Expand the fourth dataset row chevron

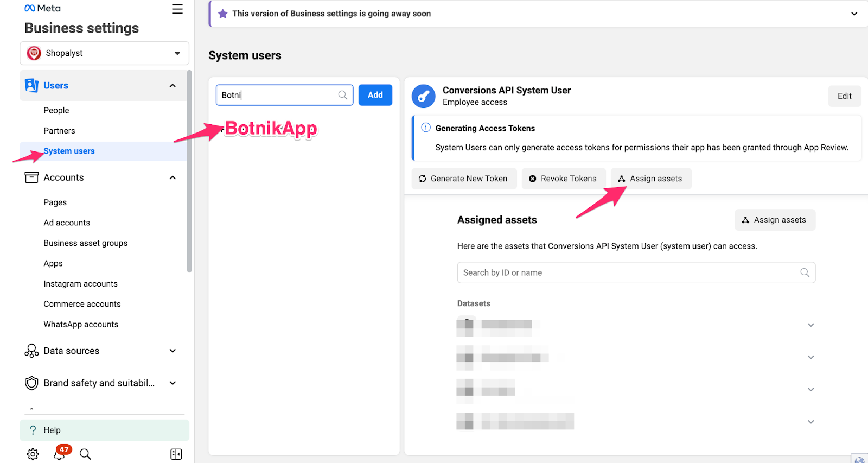pos(810,422)
